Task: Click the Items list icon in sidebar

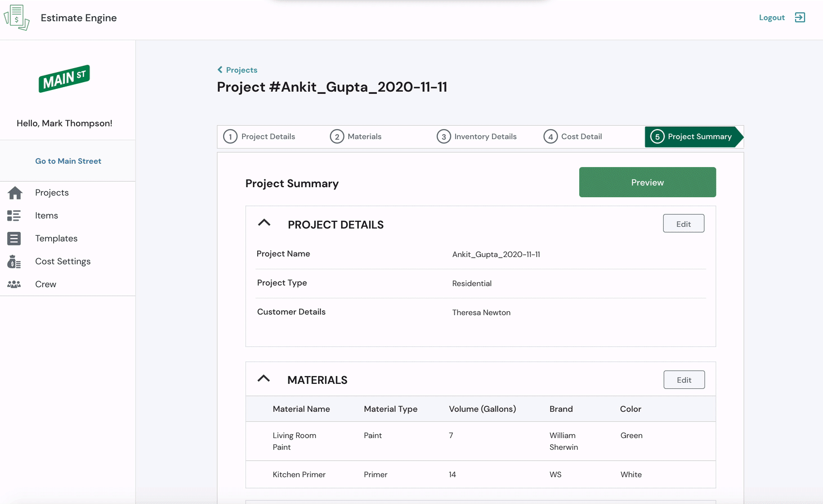Action: [x=14, y=216]
